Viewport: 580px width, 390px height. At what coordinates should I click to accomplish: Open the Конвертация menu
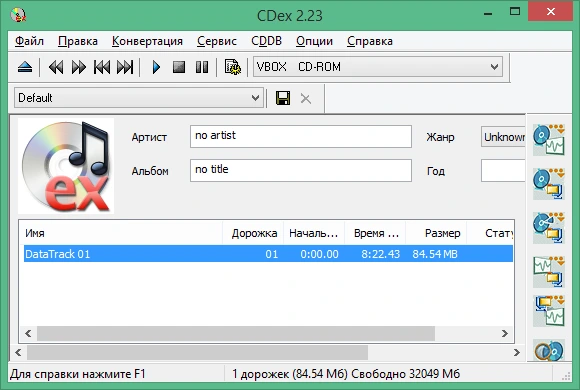[147, 41]
